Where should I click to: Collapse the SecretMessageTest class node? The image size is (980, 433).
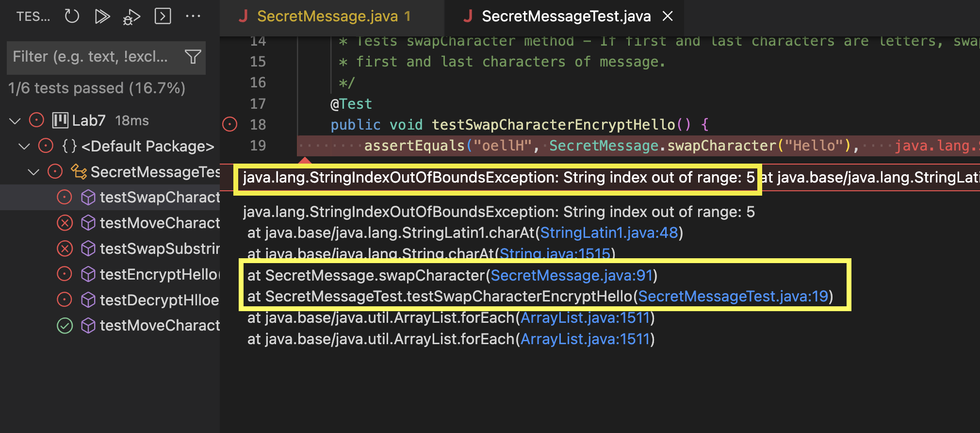tap(33, 172)
